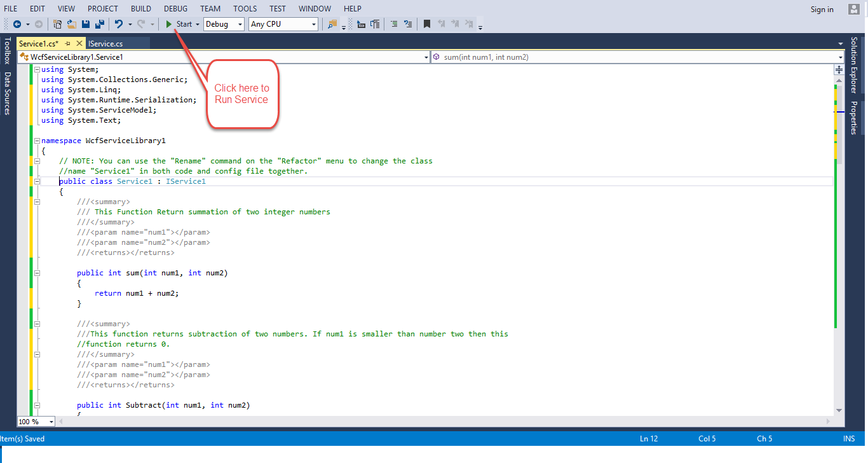Open the BUILD menu
Image resolution: width=868 pixels, height=463 pixels.
(x=141, y=9)
